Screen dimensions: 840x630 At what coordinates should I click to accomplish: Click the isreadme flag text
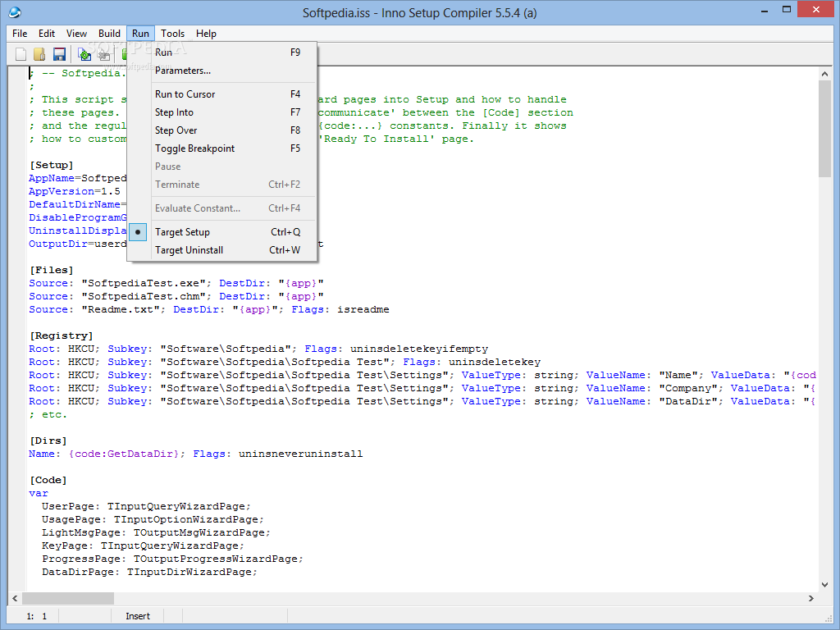[363, 309]
